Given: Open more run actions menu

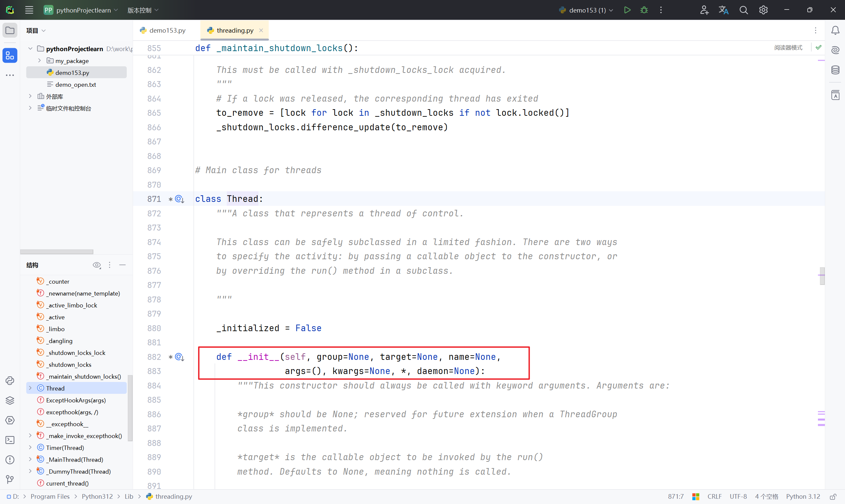Looking at the screenshot, I should click(661, 10).
